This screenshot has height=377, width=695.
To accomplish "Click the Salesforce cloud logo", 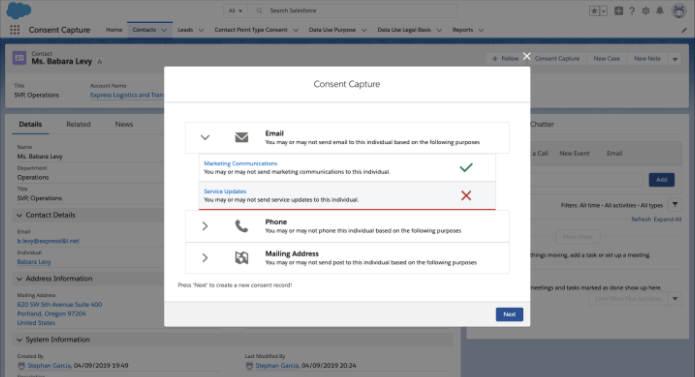I will (x=19, y=10).
